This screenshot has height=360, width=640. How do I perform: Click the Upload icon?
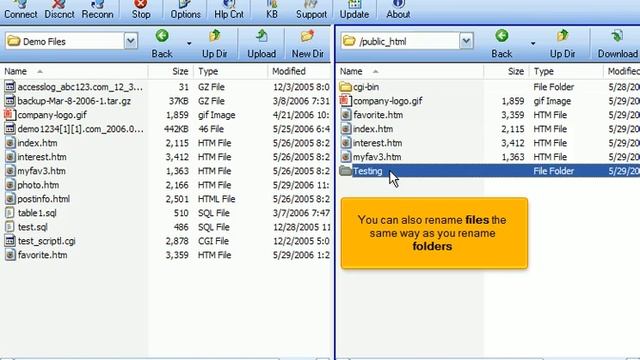[262, 36]
